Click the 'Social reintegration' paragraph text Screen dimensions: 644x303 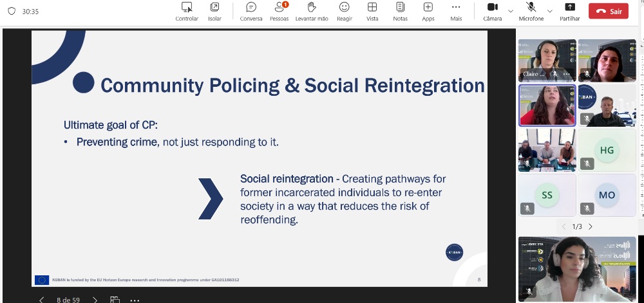click(x=343, y=199)
